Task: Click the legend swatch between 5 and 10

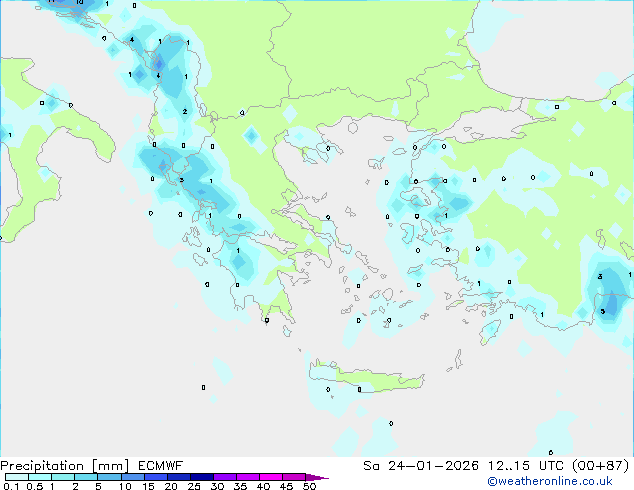Action: pos(111,478)
